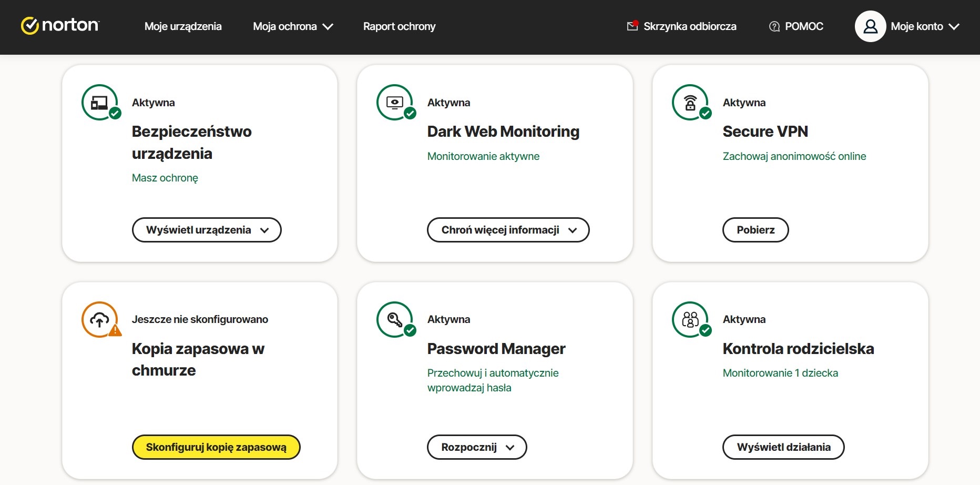Screen dimensions: 980x485
Task: Click the Aktywna label on the Secure VPN card
Action: click(744, 103)
